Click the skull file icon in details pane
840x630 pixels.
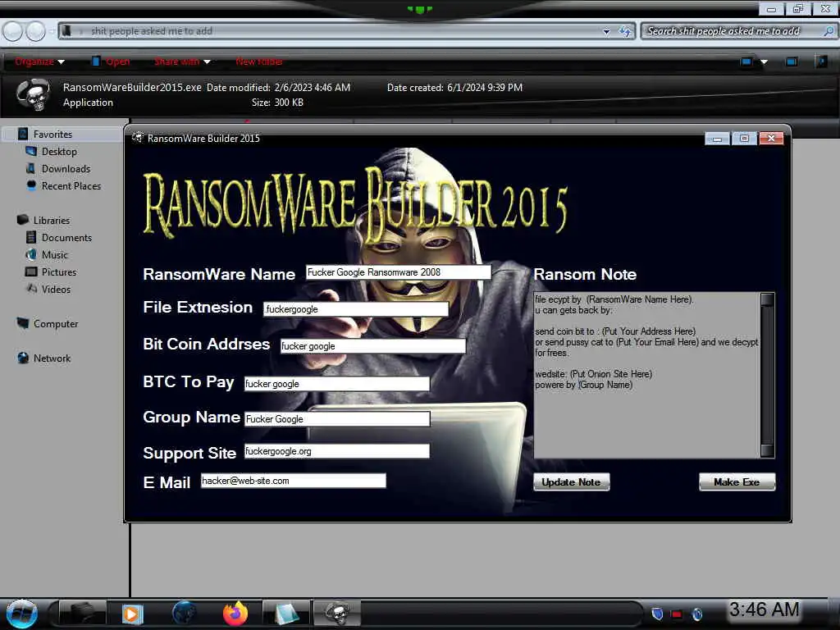(33, 94)
